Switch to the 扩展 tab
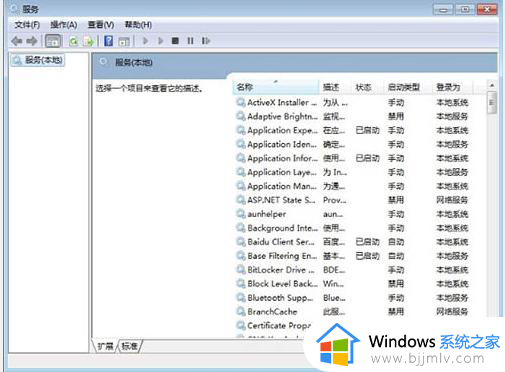 click(x=105, y=346)
